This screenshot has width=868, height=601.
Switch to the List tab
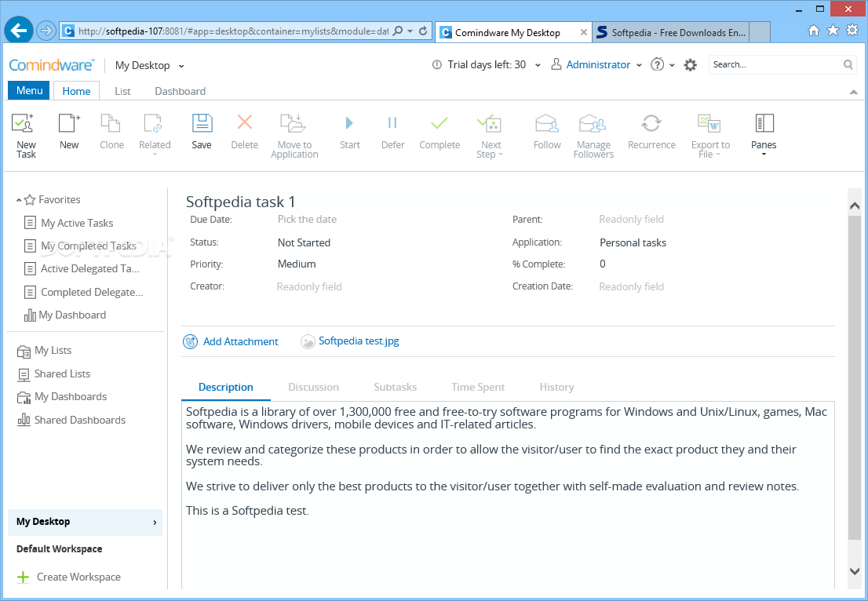pyautogui.click(x=123, y=91)
